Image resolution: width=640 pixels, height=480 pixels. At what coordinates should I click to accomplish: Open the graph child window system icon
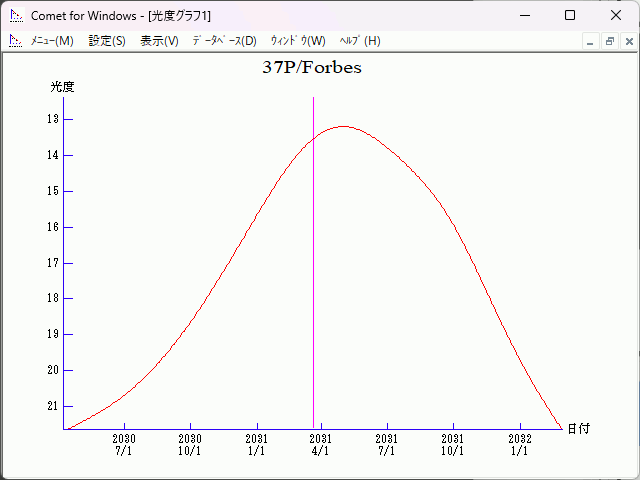coord(15,41)
